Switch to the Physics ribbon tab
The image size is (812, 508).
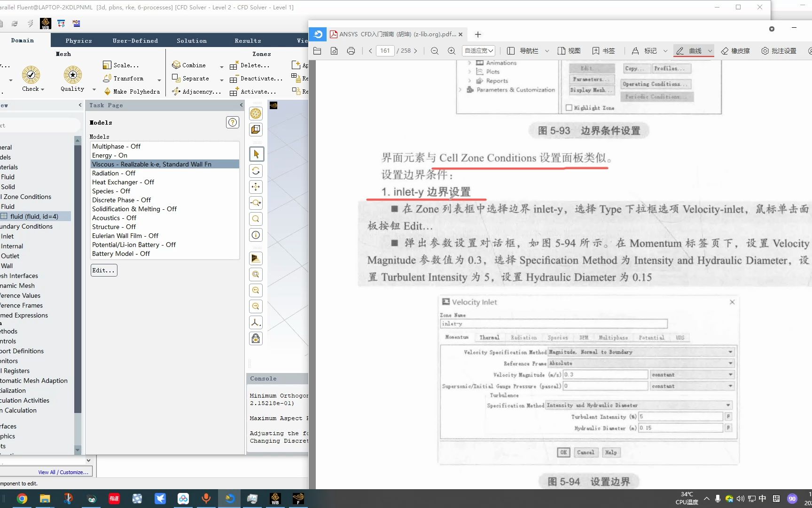point(78,40)
